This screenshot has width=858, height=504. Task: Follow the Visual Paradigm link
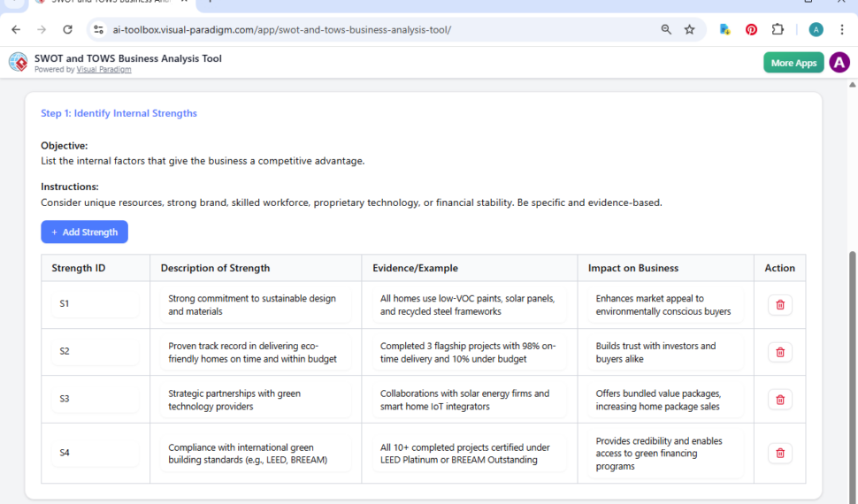(x=103, y=70)
